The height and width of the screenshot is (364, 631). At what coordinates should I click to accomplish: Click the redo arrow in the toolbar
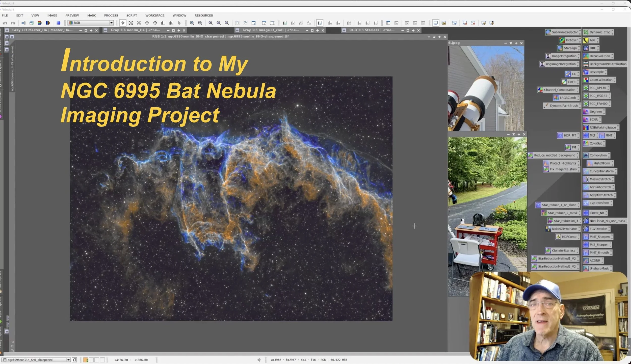point(13,23)
